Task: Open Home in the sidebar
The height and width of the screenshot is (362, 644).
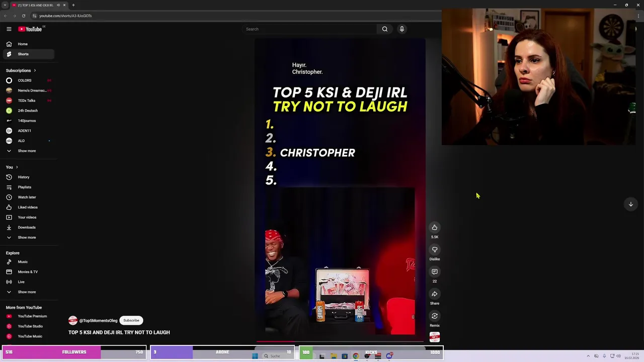Action: coord(28,44)
